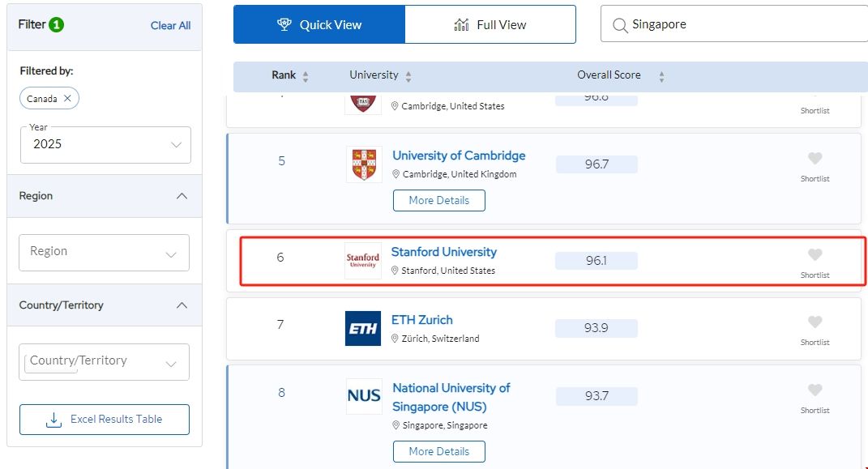Shortlist Stanford University using the heart toggle

[x=815, y=253]
